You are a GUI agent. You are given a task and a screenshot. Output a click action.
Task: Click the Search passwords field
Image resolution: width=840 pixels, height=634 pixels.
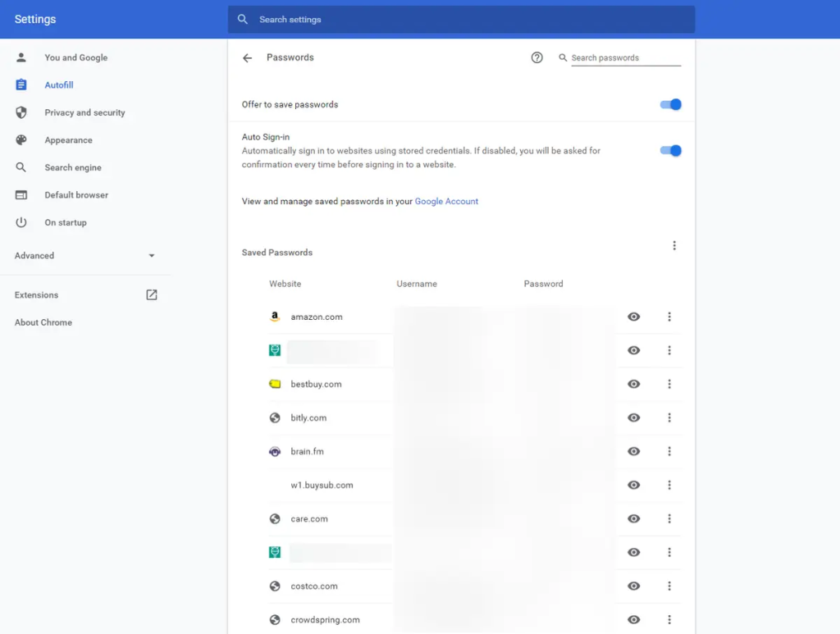pyautogui.click(x=626, y=58)
